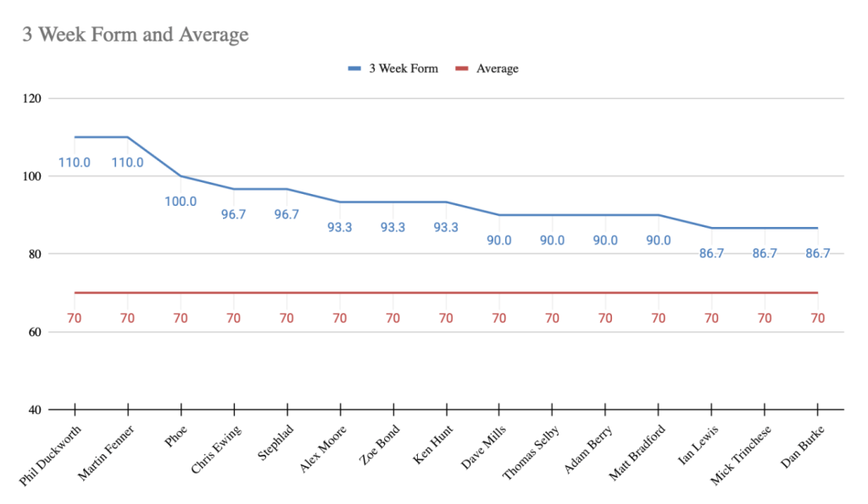Select Alex Moore's 93.3 data label

[x=340, y=227]
